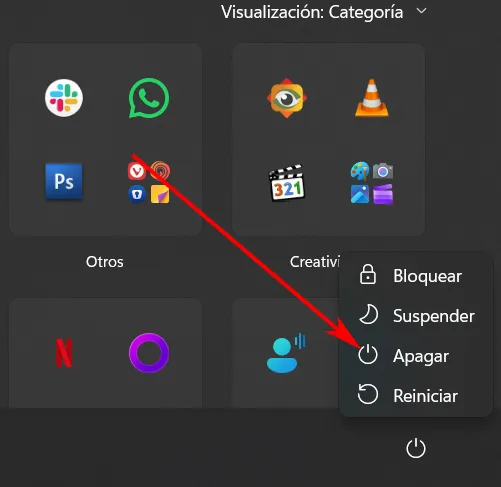Open the blue shield mini app icon

pos(137,194)
